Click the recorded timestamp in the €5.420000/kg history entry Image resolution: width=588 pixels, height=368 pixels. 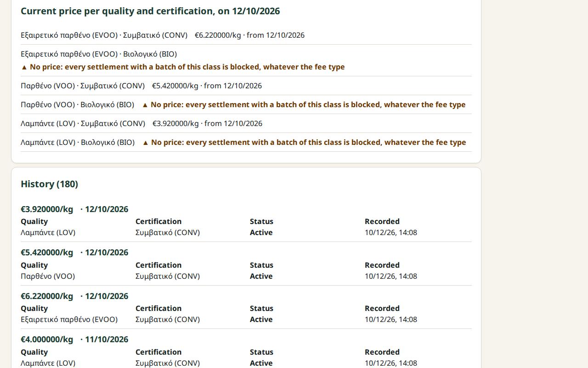[391, 276]
